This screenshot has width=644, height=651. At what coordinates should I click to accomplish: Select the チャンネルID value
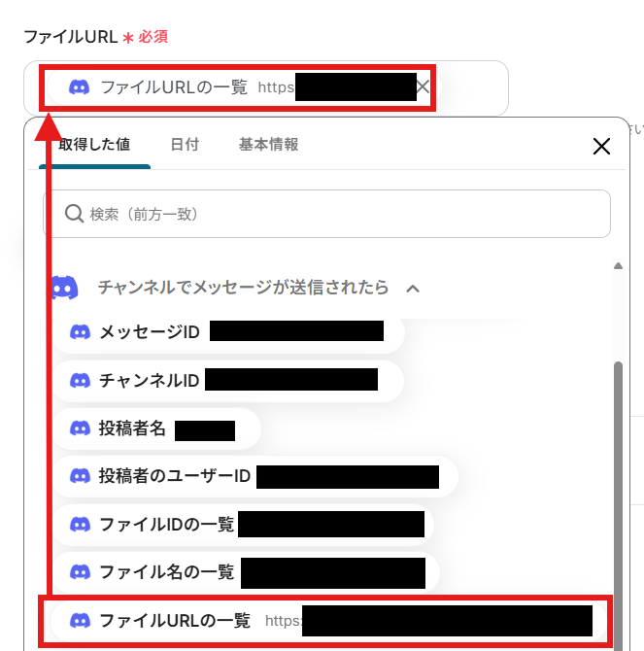coord(228,380)
